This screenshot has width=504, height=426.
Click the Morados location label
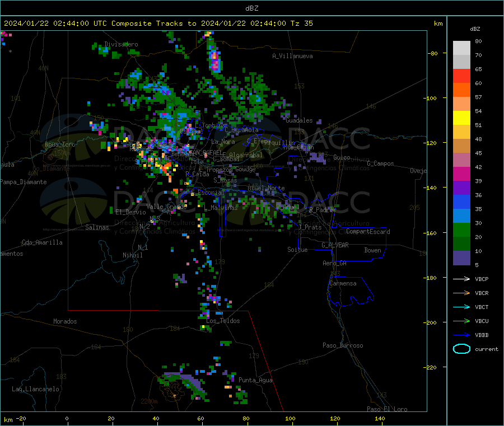click(66, 321)
